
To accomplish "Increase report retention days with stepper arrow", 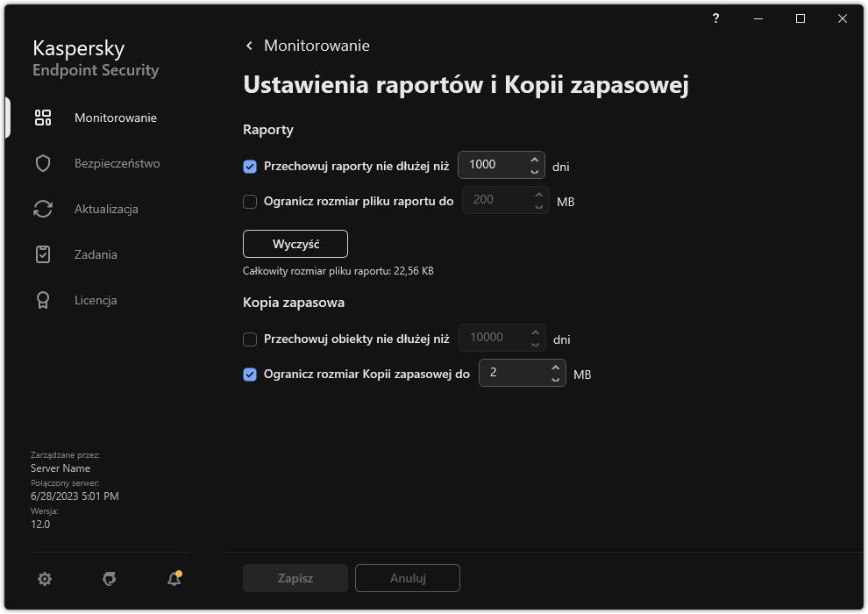I will click(x=534, y=160).
